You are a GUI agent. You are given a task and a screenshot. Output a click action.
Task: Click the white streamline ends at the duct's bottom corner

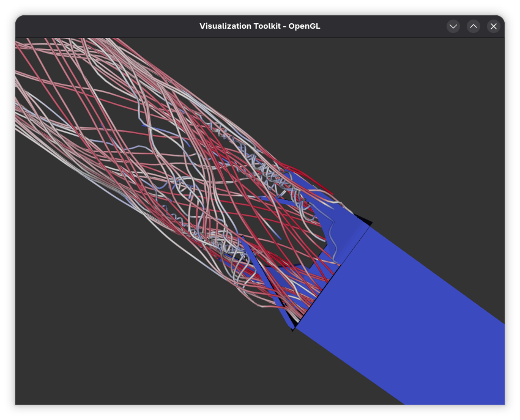(x=296, y=319)
